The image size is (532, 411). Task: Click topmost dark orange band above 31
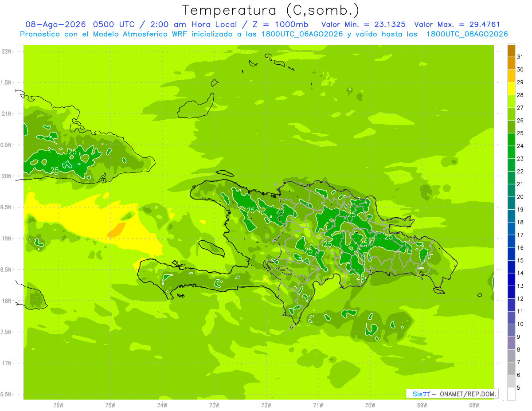coord(511,51)
